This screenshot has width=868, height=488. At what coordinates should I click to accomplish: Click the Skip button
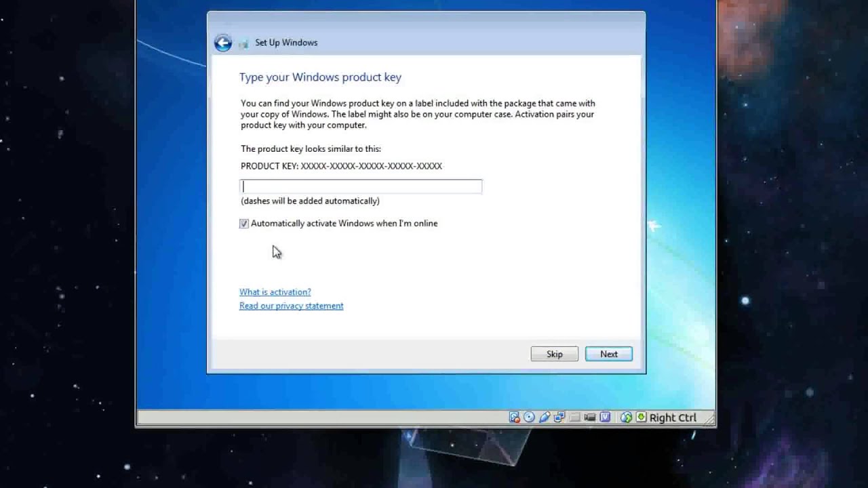pyautogui.click(x=555, y=354)
